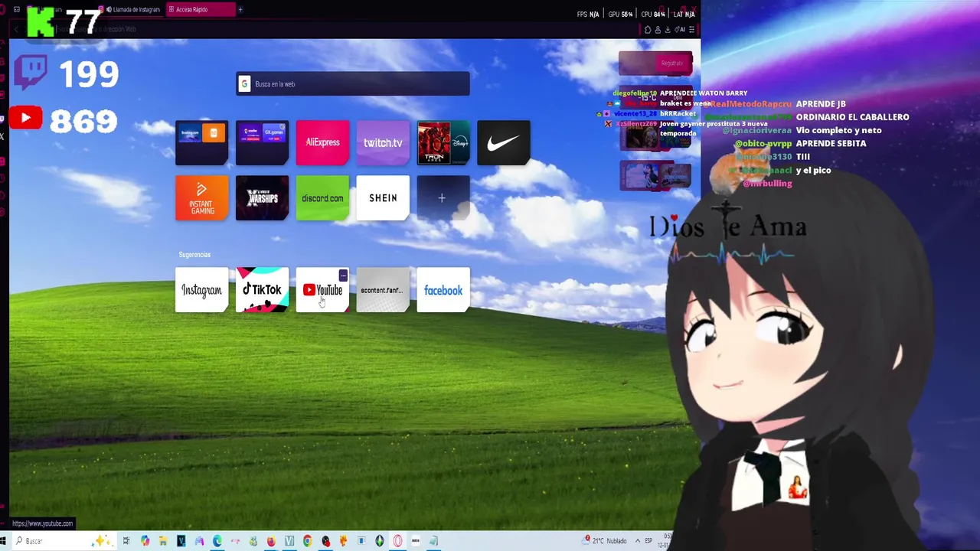Click the Sugerencias heading
This screenshot has width=980, height=551.
coord(194,255)
